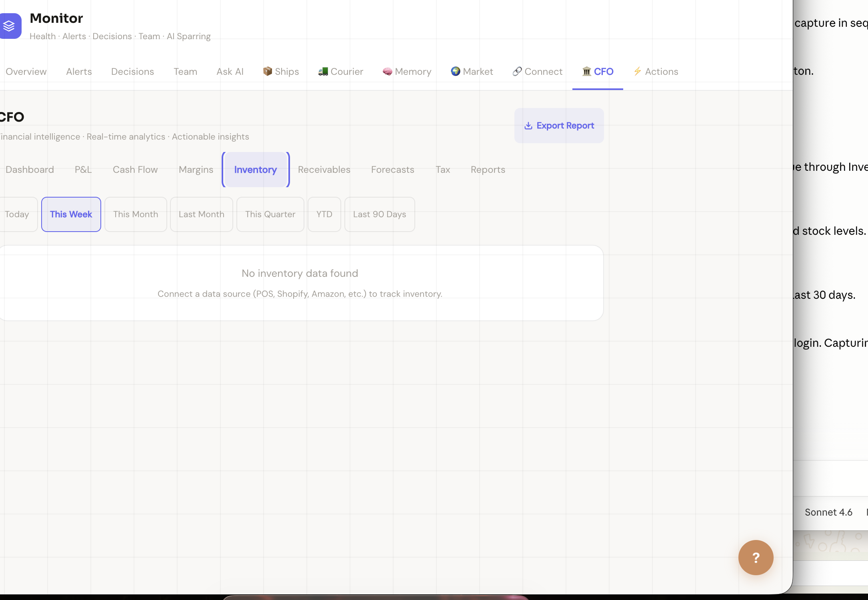Open the Receivables sub-tab
Screen dimensions: 868x600
click(x=324, y=170)
